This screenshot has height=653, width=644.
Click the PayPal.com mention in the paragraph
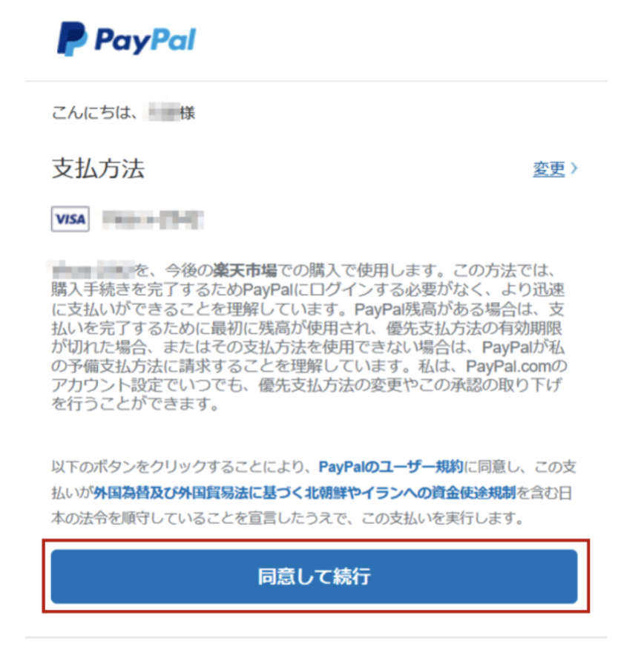[x=511, y=367]
